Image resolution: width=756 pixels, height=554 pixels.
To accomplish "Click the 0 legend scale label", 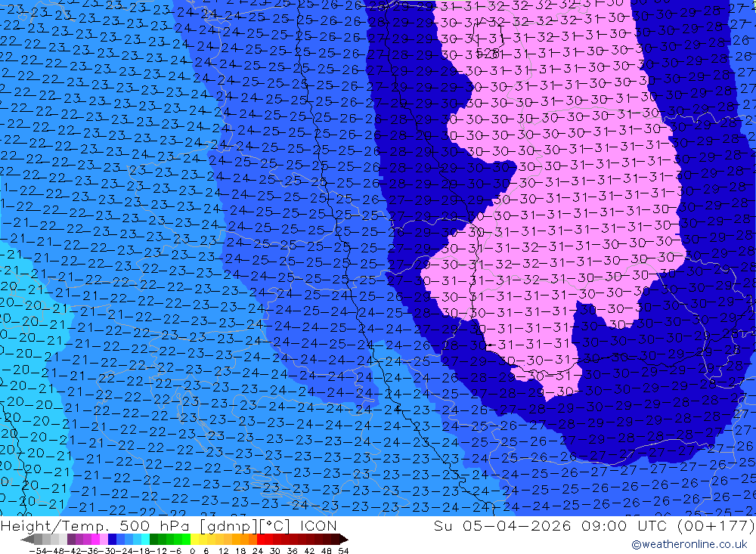I will [192, 551].
